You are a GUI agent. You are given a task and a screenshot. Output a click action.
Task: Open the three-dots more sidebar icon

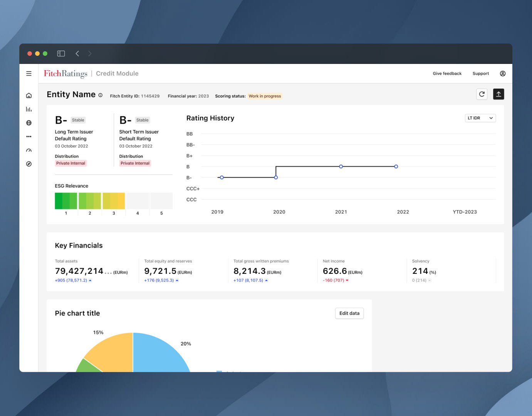pyautogui.click(x=29, y=136)
